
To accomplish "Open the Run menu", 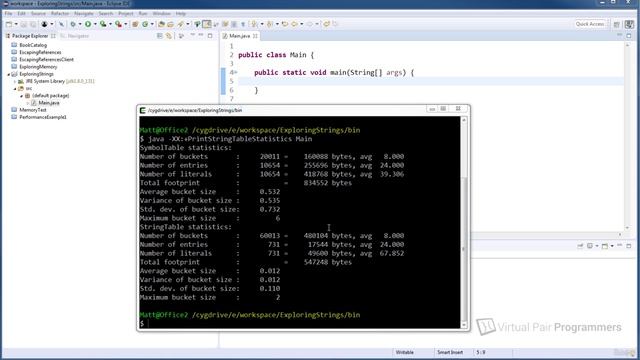I will coord(143,13).
